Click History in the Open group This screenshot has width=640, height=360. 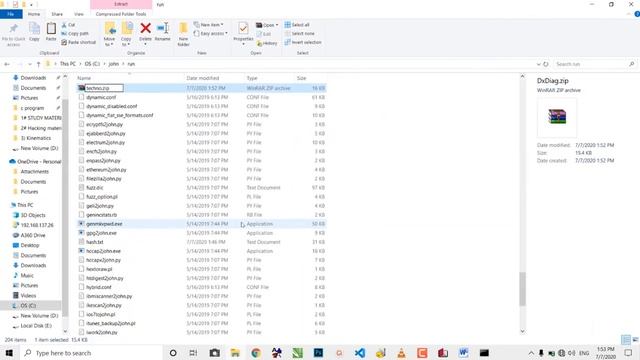pos(267,43)
